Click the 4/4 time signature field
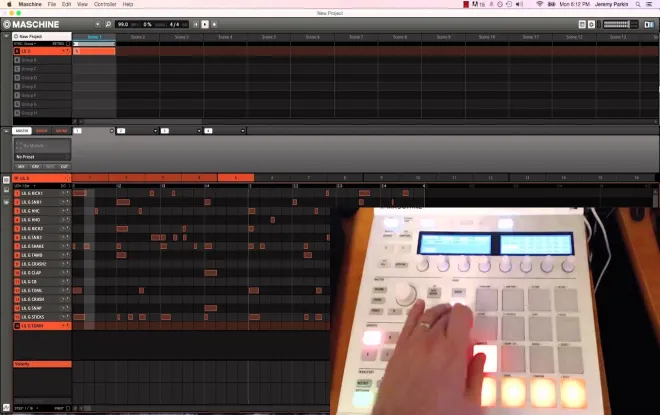Image resolution: width=660 pixels, height=415 pixels. point(175,24)
